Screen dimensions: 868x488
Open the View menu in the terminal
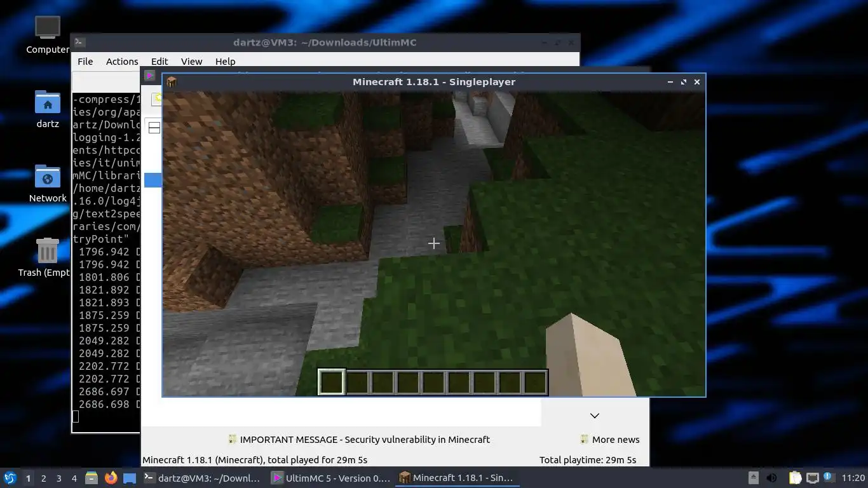[191, 62]
